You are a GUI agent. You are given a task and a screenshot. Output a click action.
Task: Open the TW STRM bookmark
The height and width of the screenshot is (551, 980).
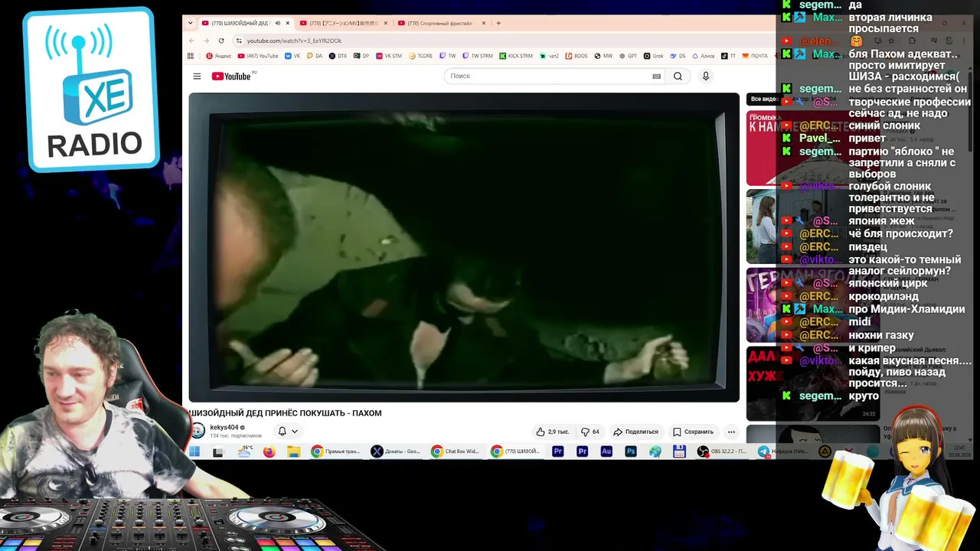coord(477,56)
